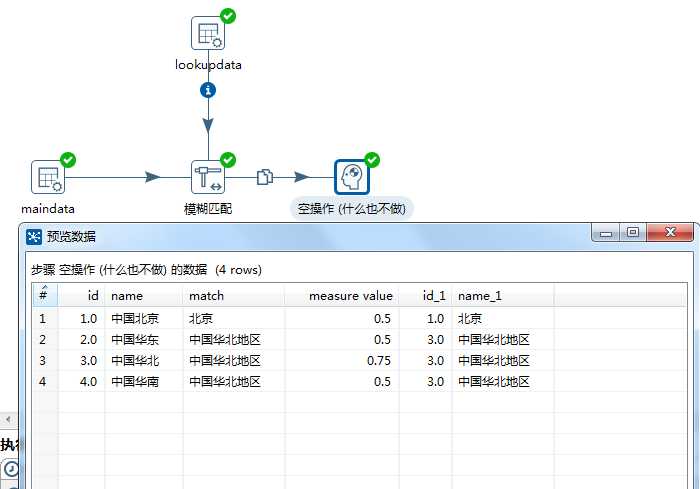Select name_1 cell 北京 in row 1
The width and height of the screenshot is (700, 489).
[503, 318]
